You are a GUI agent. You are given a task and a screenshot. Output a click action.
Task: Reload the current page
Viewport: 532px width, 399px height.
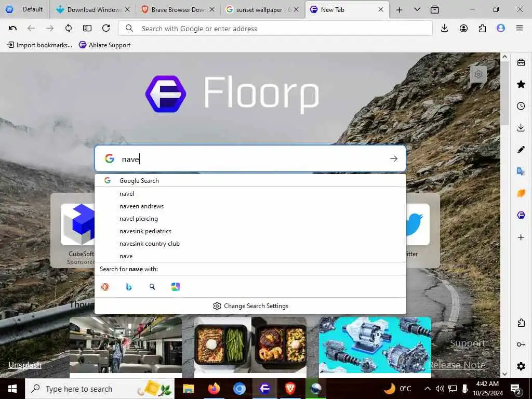(106, 28)
